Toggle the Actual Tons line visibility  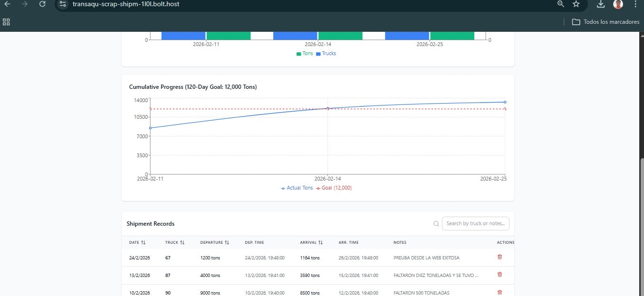point(296,188)
